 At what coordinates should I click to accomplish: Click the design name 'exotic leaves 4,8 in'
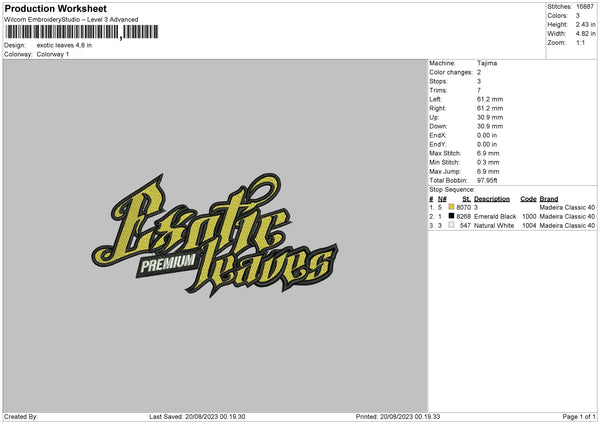pos(64,45)
